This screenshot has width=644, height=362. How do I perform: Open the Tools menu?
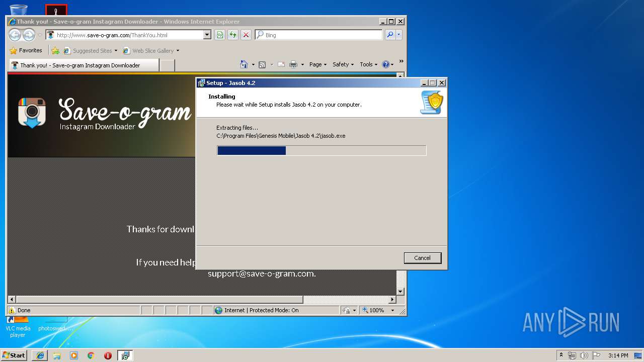pos(368,64)
